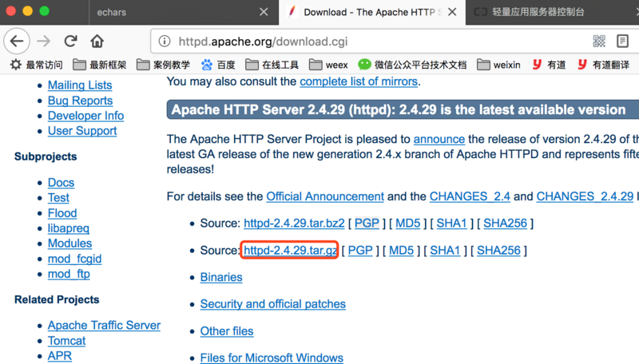Click the forward navigation arrow
639x364 pixels.
coord(44,42)
